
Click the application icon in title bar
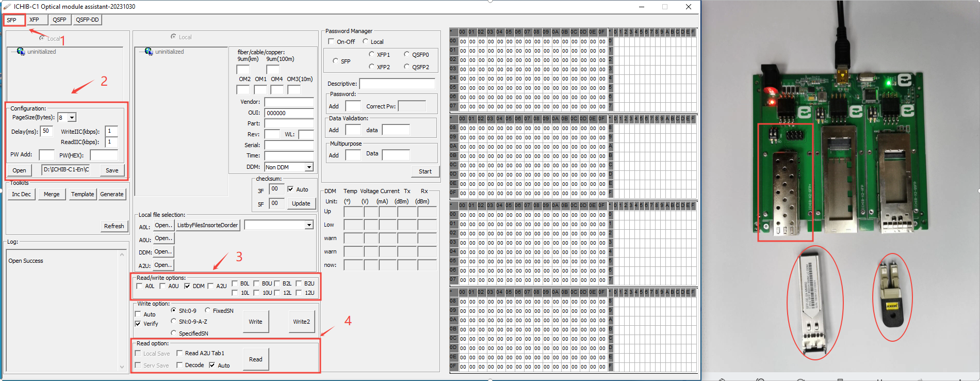click(x=7, y=7)
